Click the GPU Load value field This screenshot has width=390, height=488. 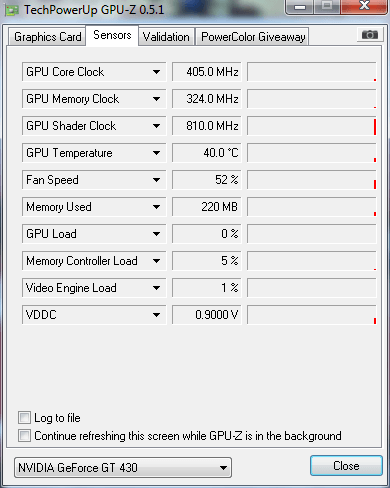(x=206, y=234)
